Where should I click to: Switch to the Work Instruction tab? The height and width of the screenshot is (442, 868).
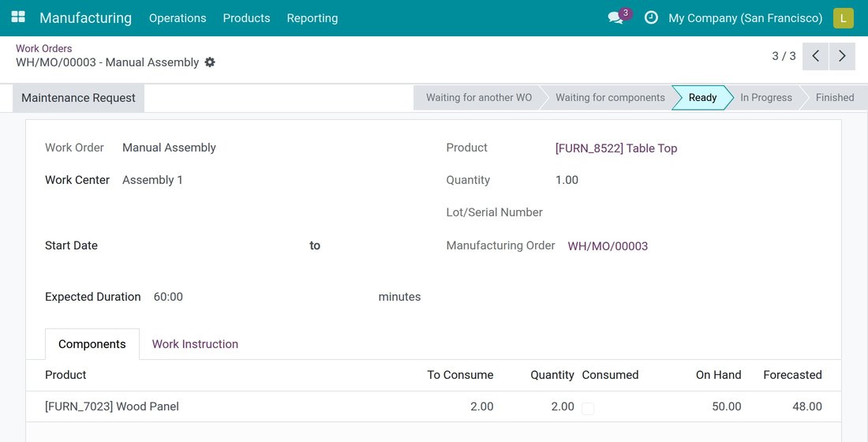(196, 344)
